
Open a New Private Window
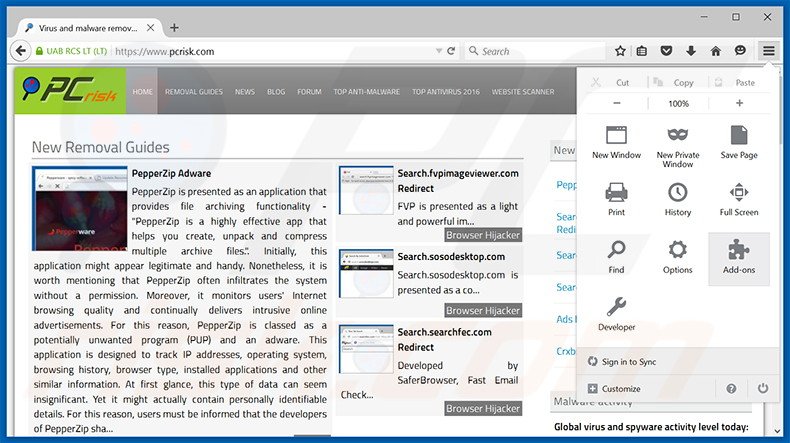pos(678,146)
